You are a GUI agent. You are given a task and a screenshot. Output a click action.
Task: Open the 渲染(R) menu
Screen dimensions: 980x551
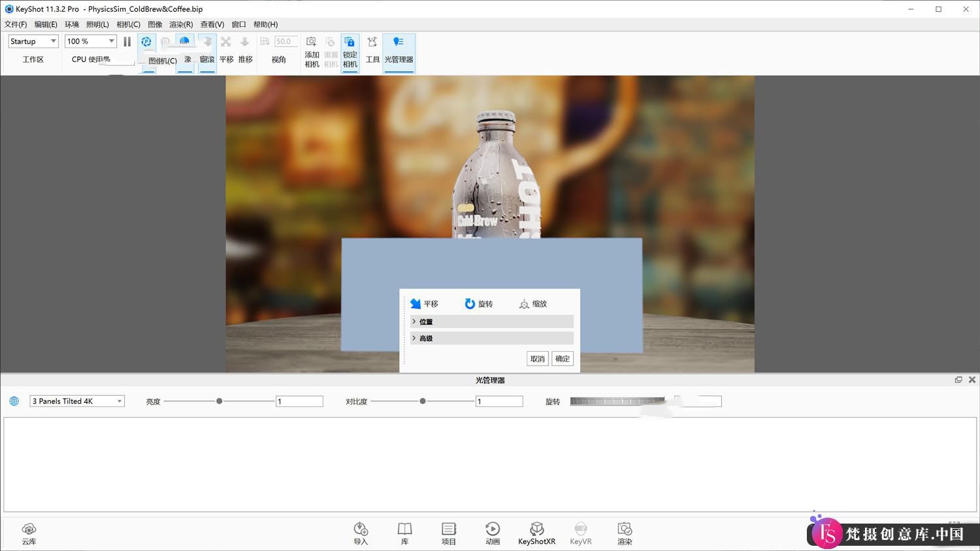181,24
